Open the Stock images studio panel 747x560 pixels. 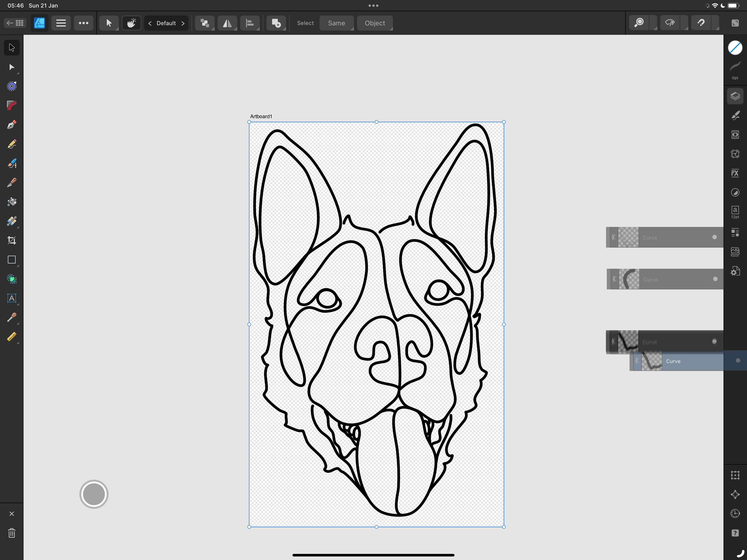(x=735, y=252)
